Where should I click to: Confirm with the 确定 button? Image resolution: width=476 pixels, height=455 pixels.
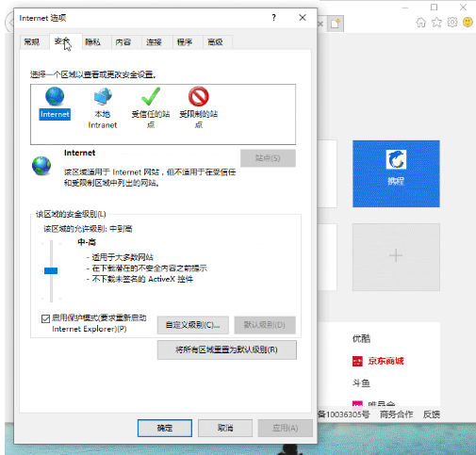165,428
